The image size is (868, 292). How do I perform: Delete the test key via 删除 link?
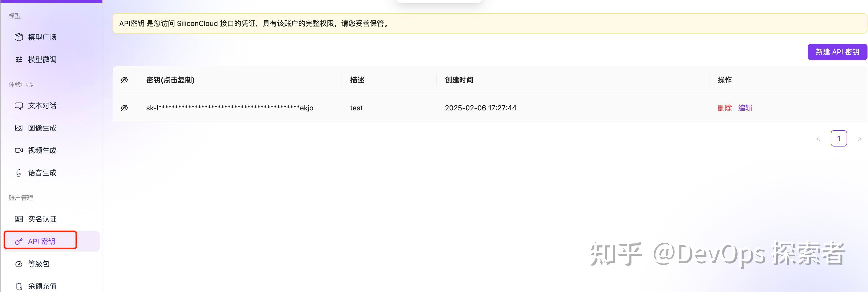pyautogui.click(x=725, y=108)
